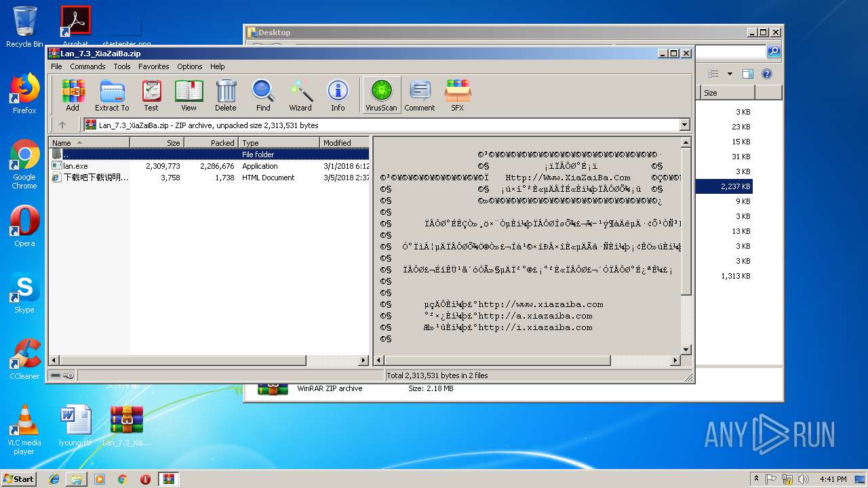Select the 2,237 KB highlighted row in the Desktop window

coord(724,186)
